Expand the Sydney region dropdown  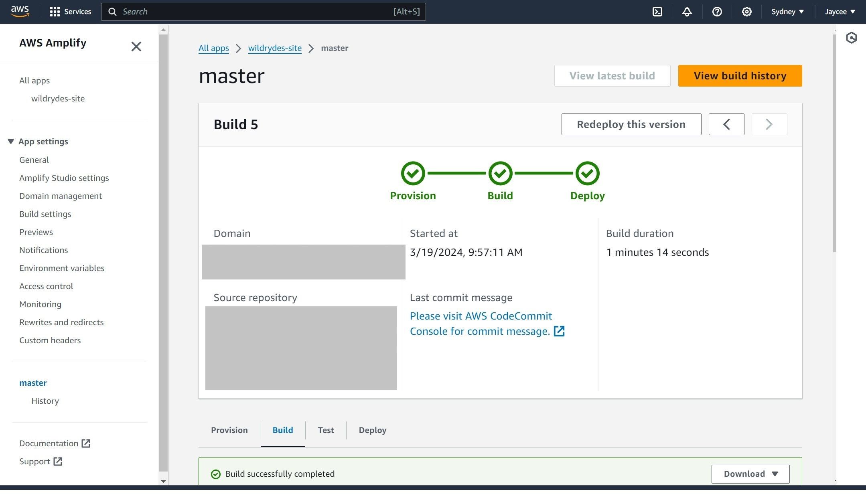[787, 12]
